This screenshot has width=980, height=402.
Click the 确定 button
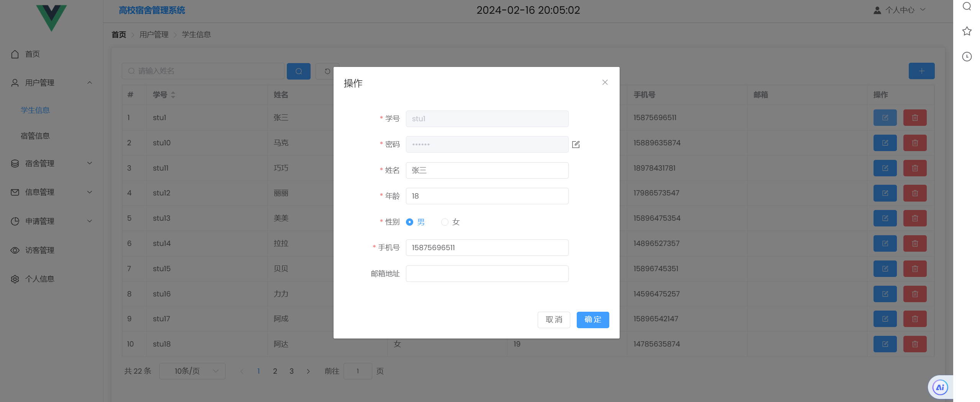point(592,320)
